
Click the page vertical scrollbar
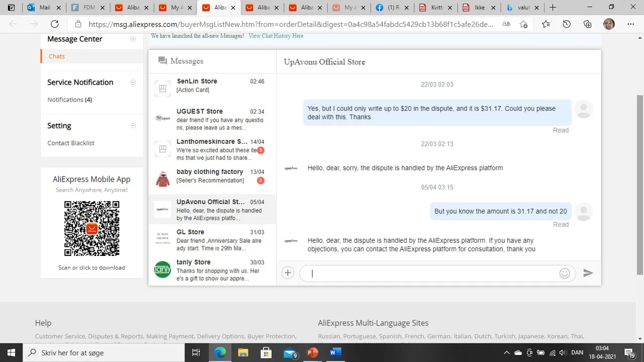(x=640, y=186)
